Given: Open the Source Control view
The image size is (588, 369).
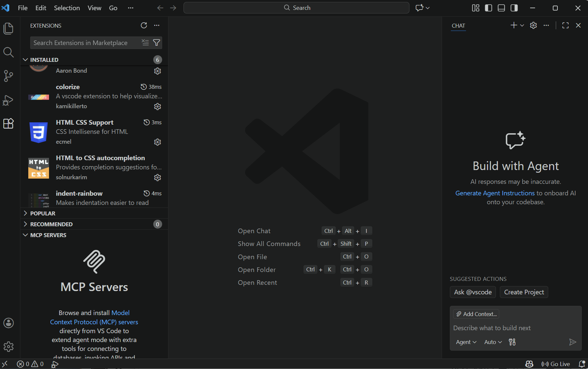Looking at the screenshot, I should pyautogui.click(x=8, y=76).
